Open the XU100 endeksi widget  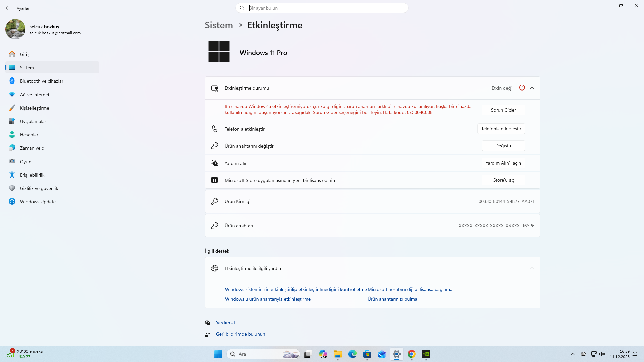click(25, 354)
